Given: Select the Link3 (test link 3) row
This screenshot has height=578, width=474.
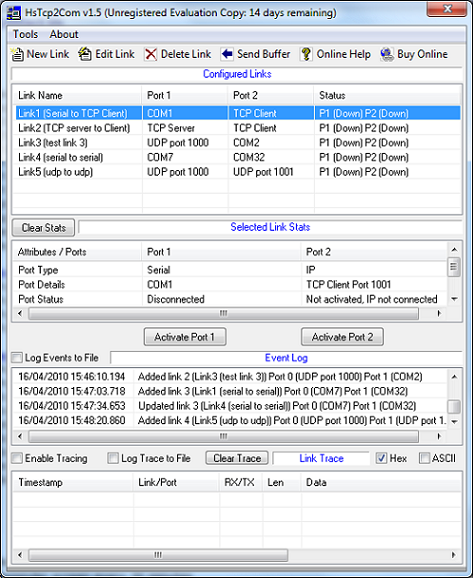Looking at the screenshot, I should tap(236, 143).
